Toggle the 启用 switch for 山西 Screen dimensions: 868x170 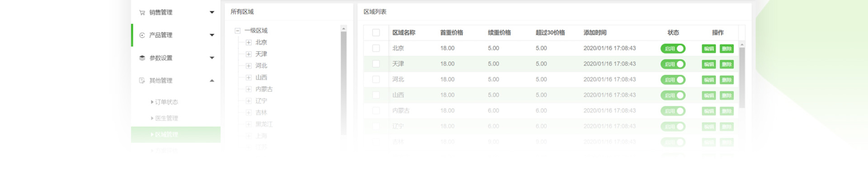click(673, 95)
